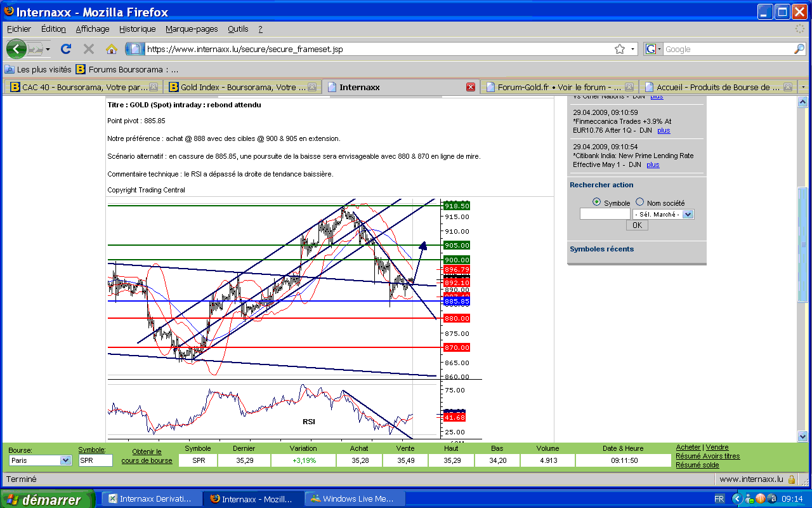The width and height of the screenshot is (812, 508).
Task: Click the Acheter link
Action: (x=688, y=447)
